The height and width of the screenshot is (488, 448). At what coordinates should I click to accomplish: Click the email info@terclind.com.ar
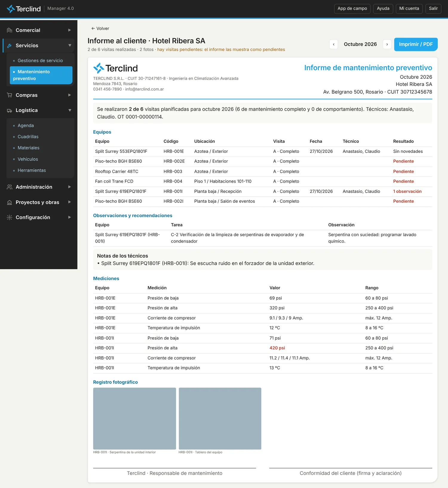pyautogui.click(x=144, y=89)
